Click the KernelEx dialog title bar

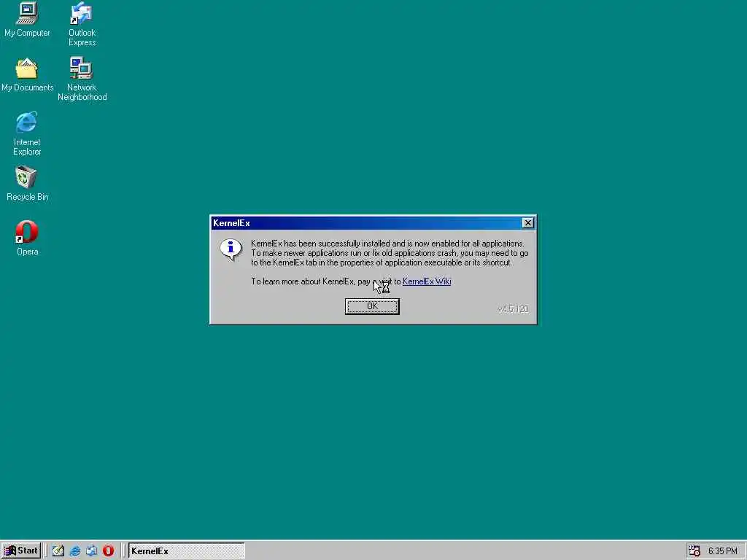click(373, 223)
